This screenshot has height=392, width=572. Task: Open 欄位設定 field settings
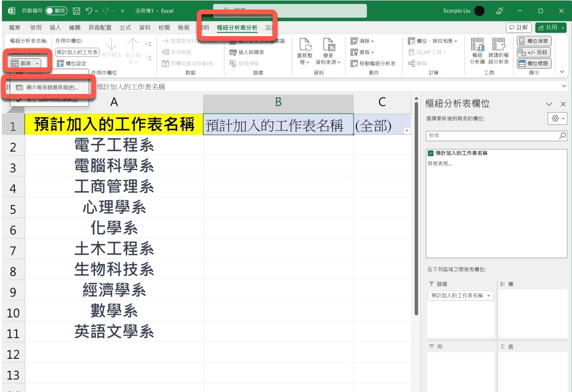[72, 64]
